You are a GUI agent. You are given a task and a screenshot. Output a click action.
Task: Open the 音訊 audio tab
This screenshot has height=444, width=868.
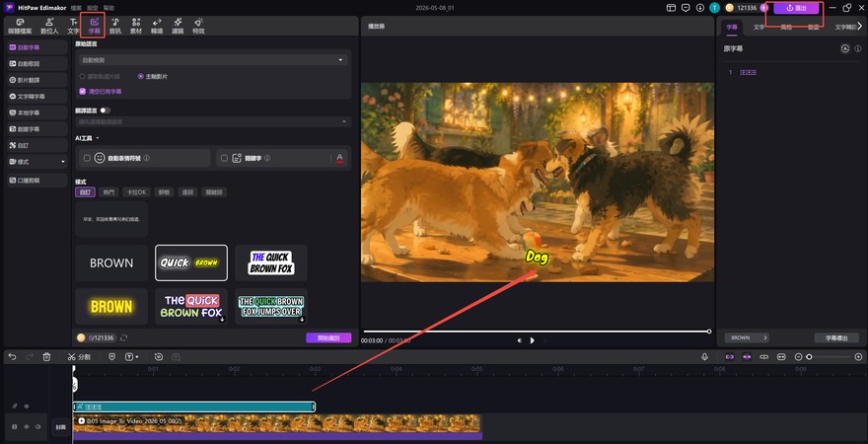click(115, 26)
